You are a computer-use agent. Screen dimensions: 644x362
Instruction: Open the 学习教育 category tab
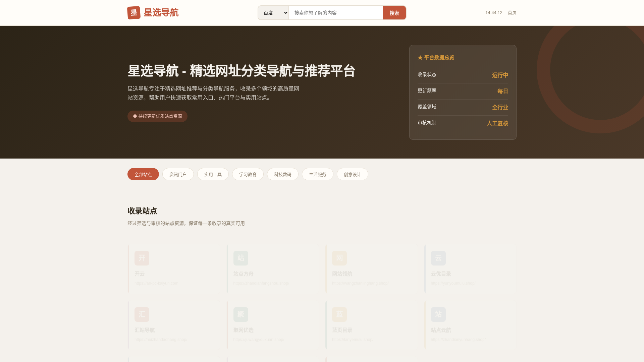(x=248, y=174)
